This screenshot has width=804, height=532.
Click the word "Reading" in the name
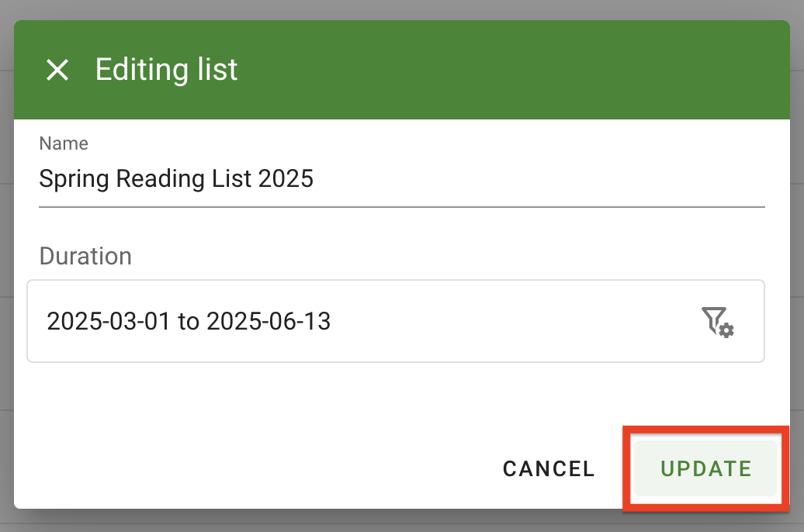coord(162,180)
